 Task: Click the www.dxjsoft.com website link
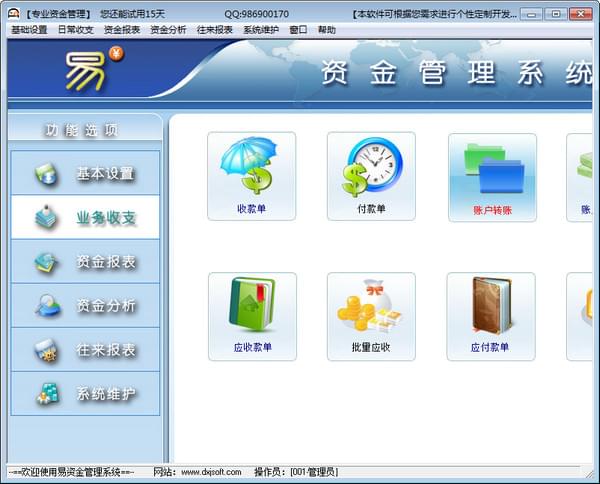click(211, 472)
